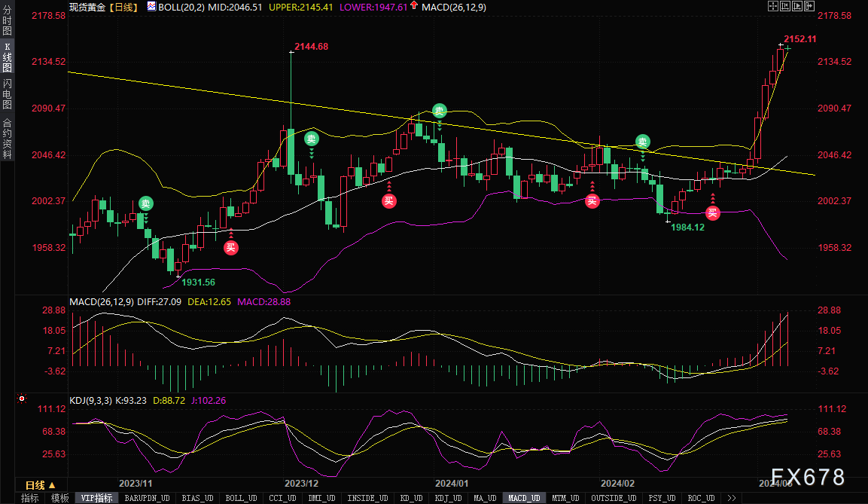
Task: Open the 日线 period selector at bottom left
Action: pyautogui.click(x=41, y=484)
